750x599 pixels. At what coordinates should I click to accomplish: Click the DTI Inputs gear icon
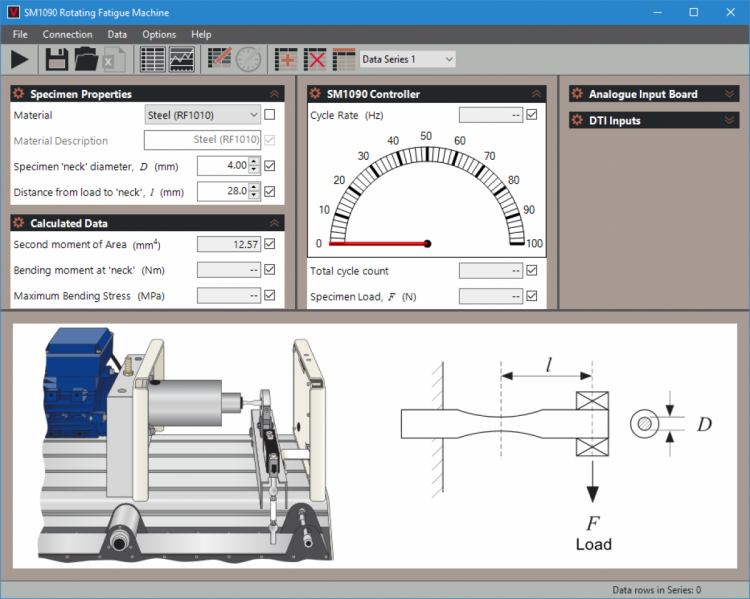click(577, 120)
